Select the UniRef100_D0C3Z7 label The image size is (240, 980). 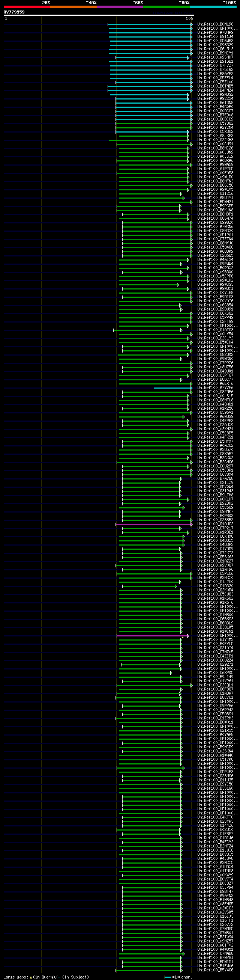(x=215, y=884)
